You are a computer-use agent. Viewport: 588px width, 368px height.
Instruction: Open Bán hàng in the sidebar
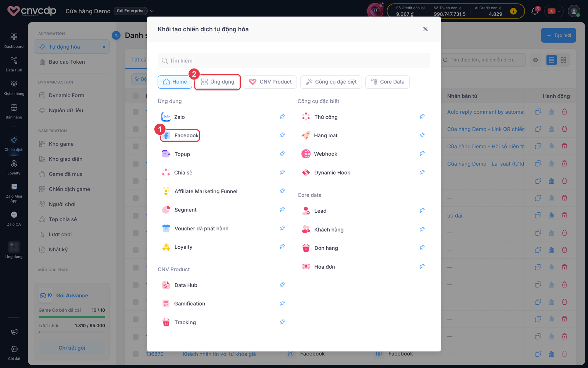(x=14, y=111)
